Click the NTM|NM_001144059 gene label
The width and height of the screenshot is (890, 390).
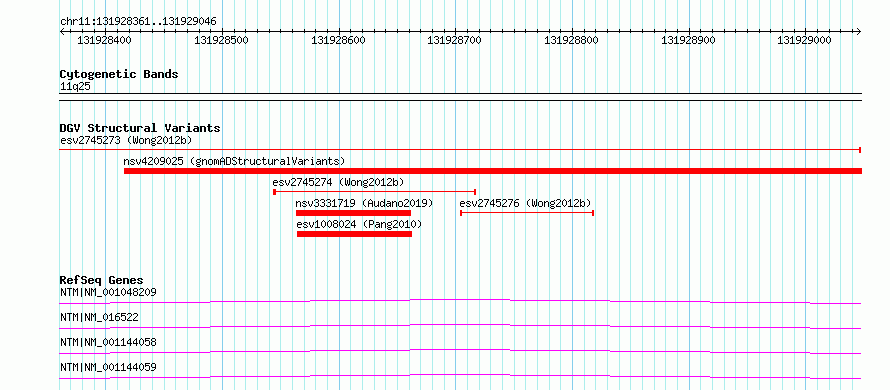[108, 367]
